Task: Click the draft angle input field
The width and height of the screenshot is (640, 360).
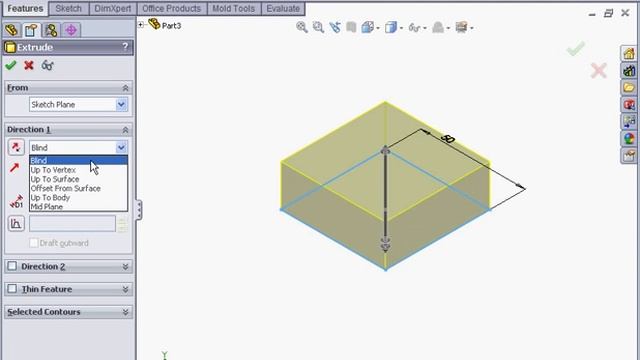Action: click(x=72, y=224)
